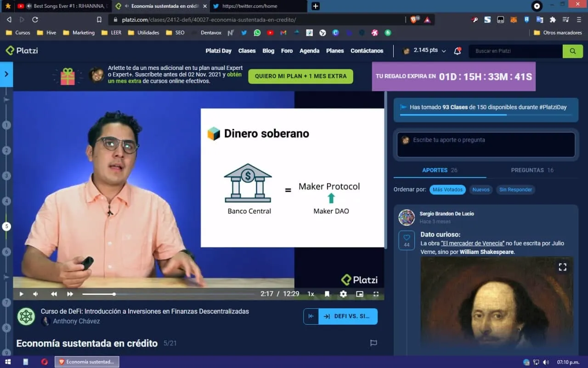Jump to class 1 in the timeline

tap(6, 125)
